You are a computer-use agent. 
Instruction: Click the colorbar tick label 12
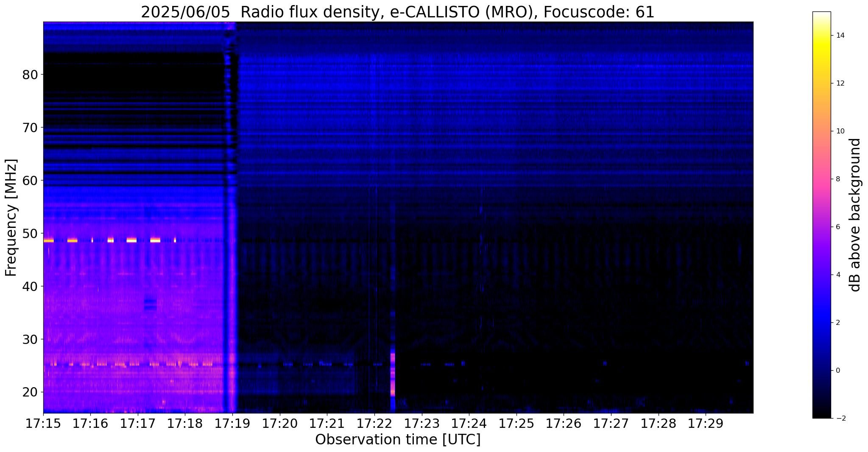click(x=840, y=83)
